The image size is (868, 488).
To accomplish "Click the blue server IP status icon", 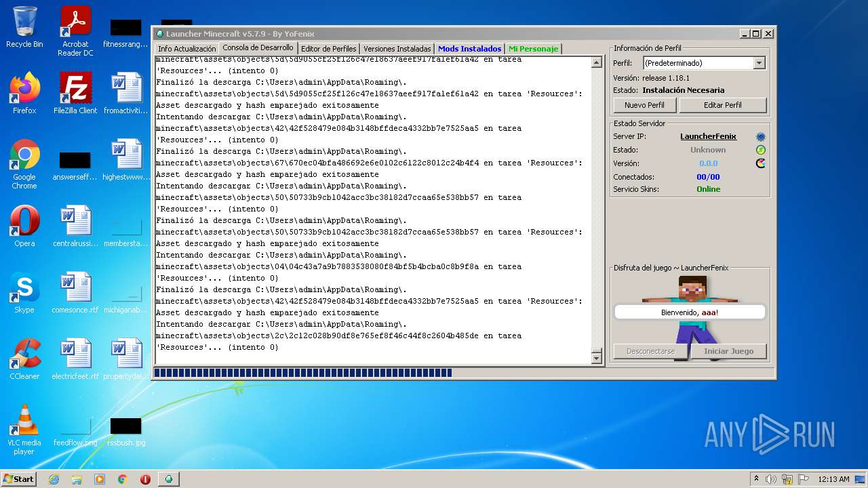I will click(x=761, y=137).
